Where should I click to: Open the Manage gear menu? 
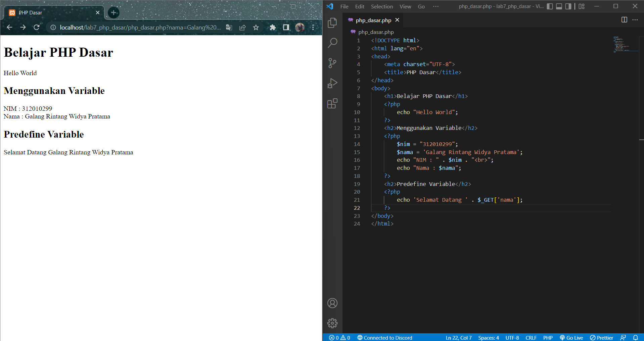point(332,323)
